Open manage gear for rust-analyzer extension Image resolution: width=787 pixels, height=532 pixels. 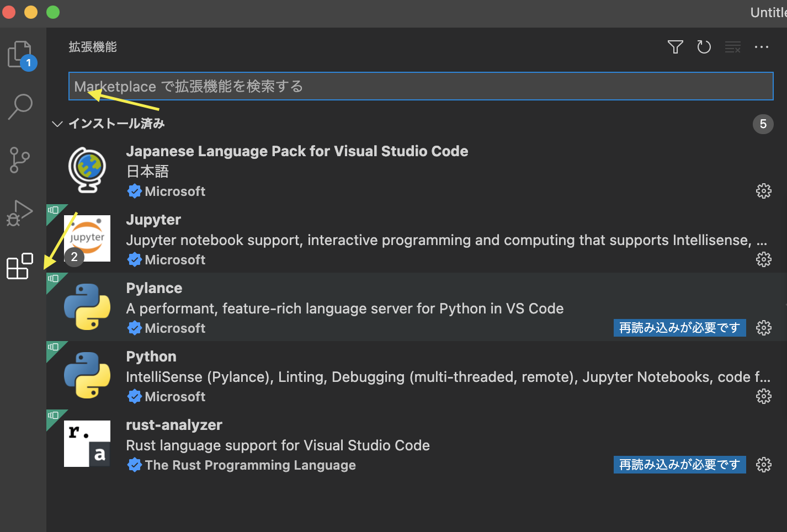(764, 465)
